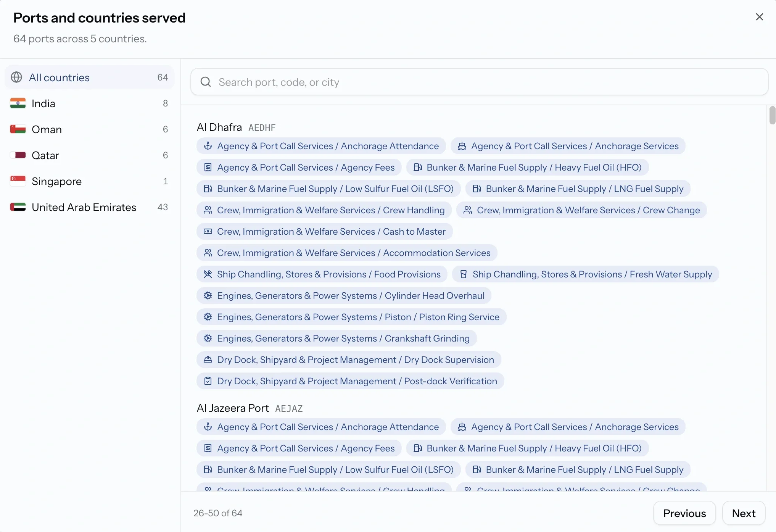
Task: Click the banknote icon on Cash to Master
Action: tap(208, 232)
